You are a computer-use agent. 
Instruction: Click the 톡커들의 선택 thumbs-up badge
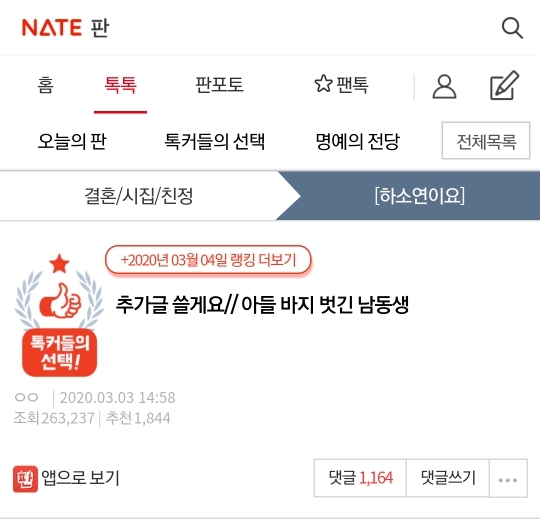(59, 315)
